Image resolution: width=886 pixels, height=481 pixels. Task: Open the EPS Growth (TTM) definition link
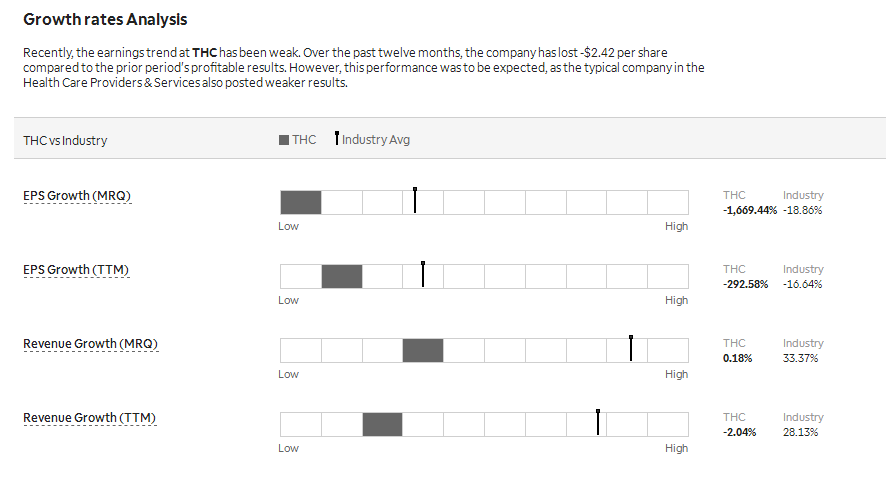(76, 270)
